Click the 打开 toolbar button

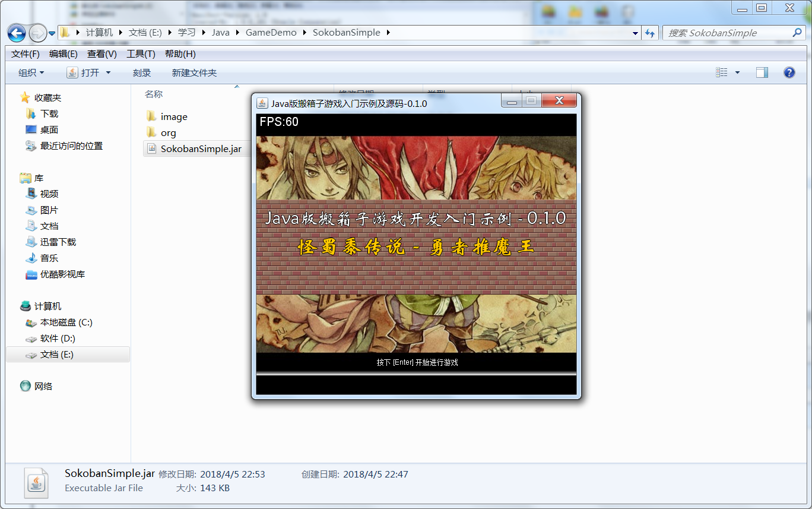pos(84,72)
